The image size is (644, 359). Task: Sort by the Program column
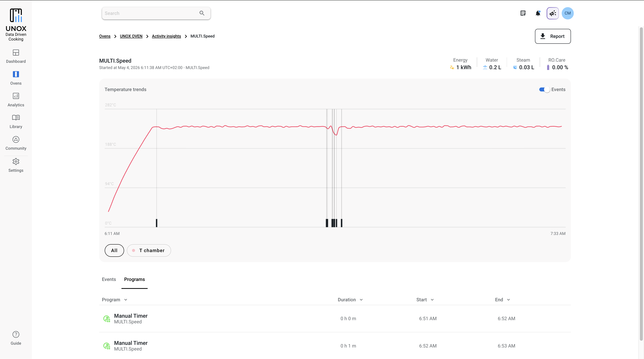[114, 300]
